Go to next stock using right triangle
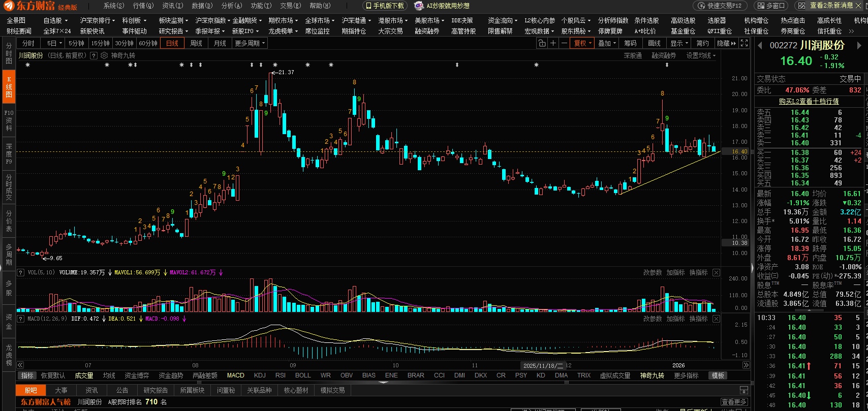 click(x=859, y=45)
